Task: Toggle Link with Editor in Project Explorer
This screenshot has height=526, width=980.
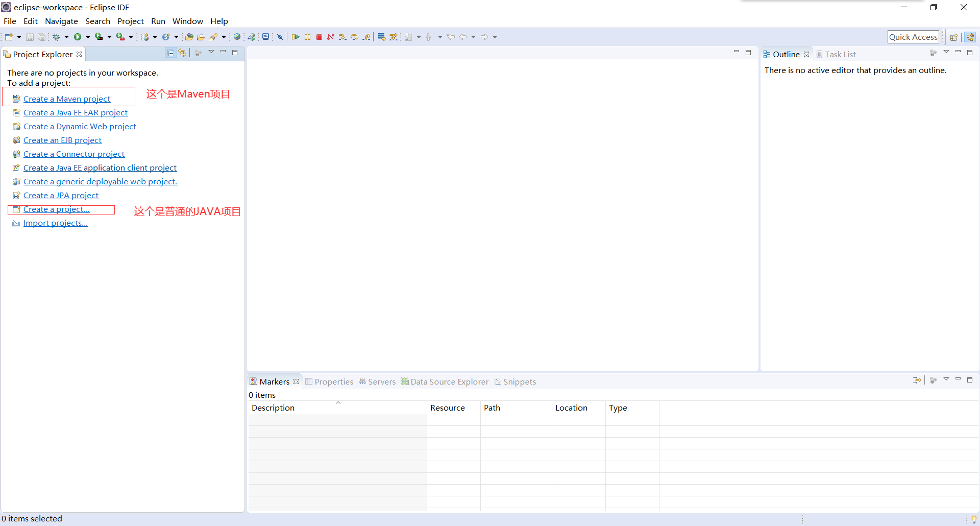Action: coord(182,53)
